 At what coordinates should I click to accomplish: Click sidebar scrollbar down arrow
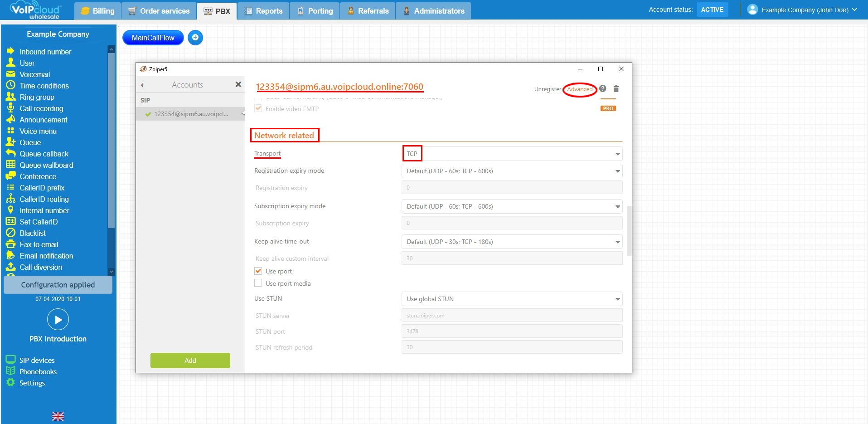pyautogui.click(x=111, y=272)
